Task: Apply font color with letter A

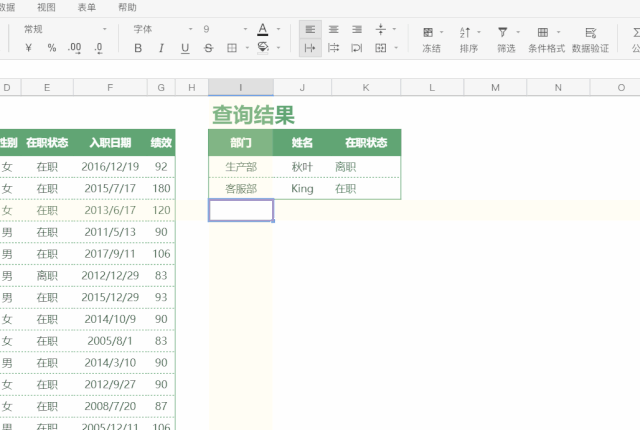Action: point(263,29)
